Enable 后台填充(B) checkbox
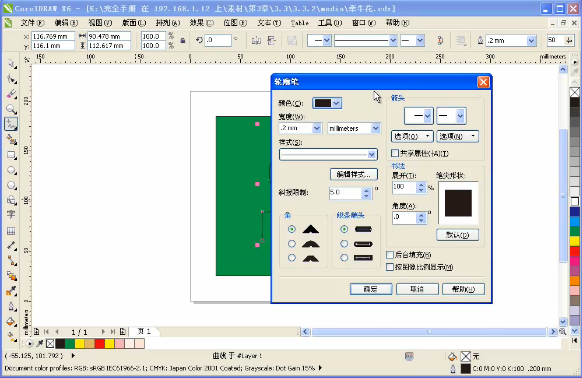 click(390, 255)
